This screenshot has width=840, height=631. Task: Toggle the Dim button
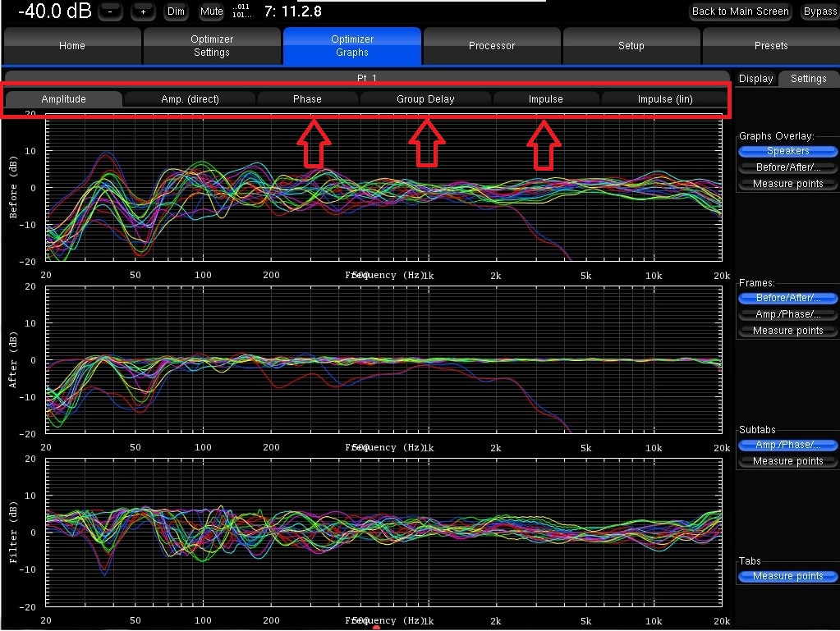pyautogui.click(x=176, y=11)
